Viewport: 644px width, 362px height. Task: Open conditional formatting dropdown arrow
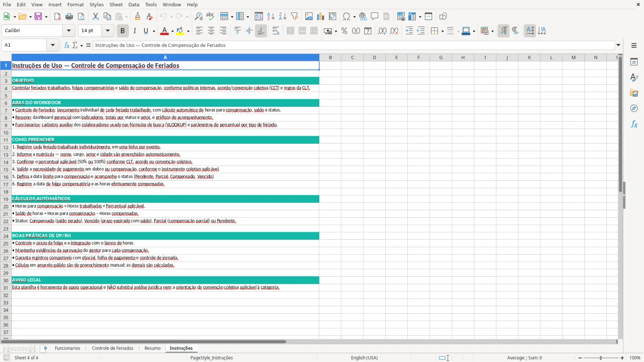click(492, 31)
